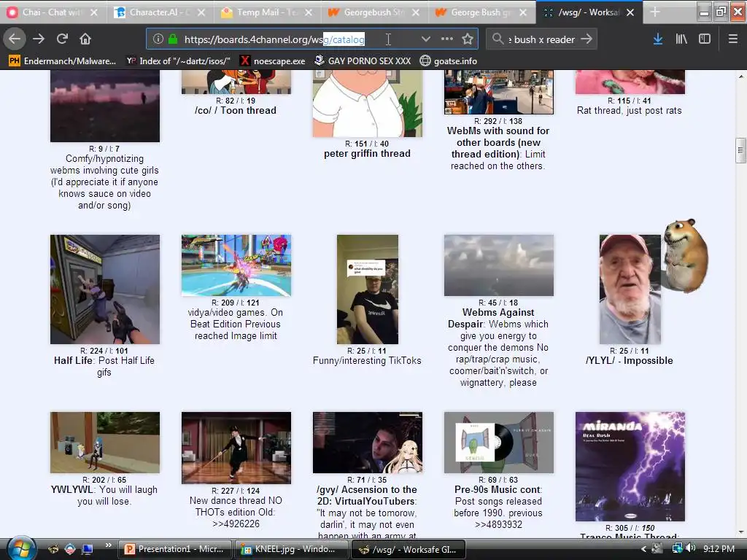747x560 pixels.
Task: Bookmark this page with the star icon
Action: click(468, 39)
